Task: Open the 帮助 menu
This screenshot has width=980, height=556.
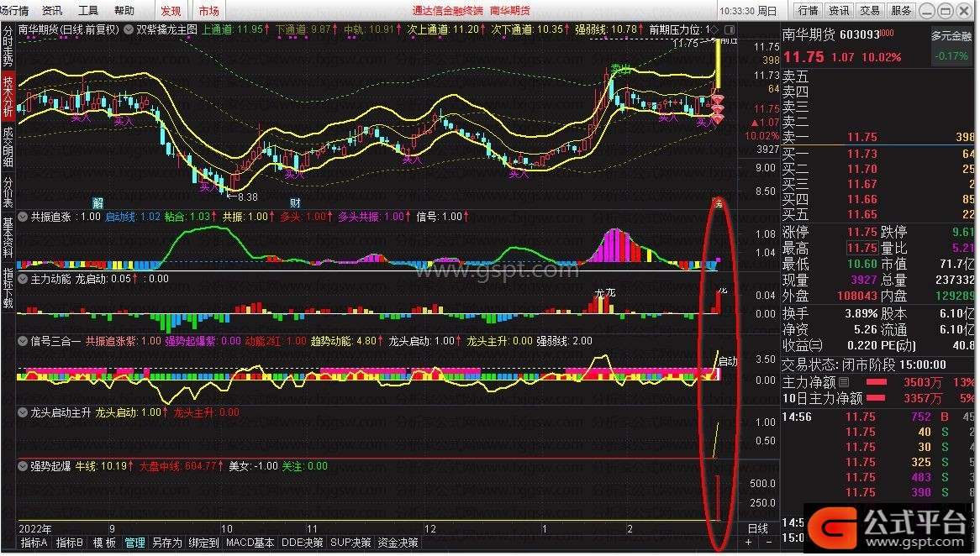Action: click(x=124, y=11)
